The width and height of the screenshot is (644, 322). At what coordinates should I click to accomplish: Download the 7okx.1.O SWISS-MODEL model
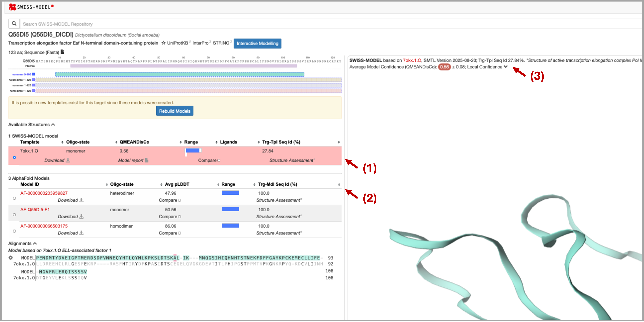[57, 160]
